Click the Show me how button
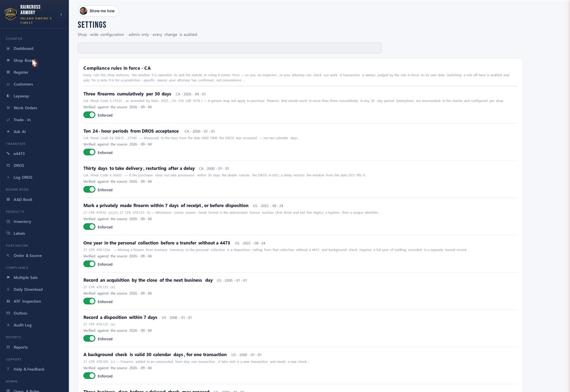Image resolution: width=570 pixels, height=392 pixels. (x=98, y=11)
